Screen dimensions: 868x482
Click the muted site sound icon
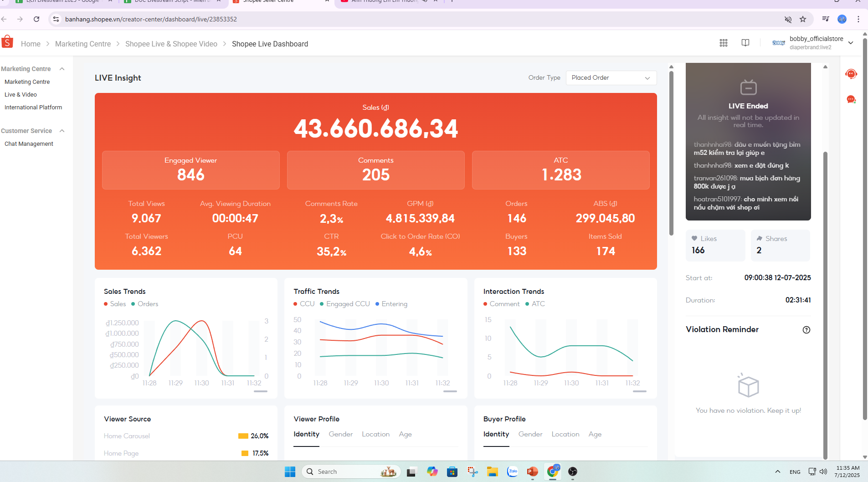(x=788, y=19)
